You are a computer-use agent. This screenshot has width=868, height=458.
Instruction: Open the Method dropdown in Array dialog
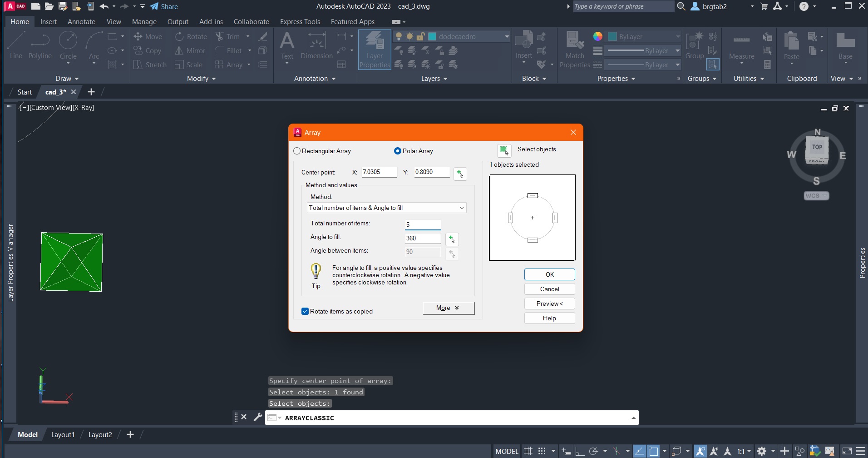click(x=387, y=208)
